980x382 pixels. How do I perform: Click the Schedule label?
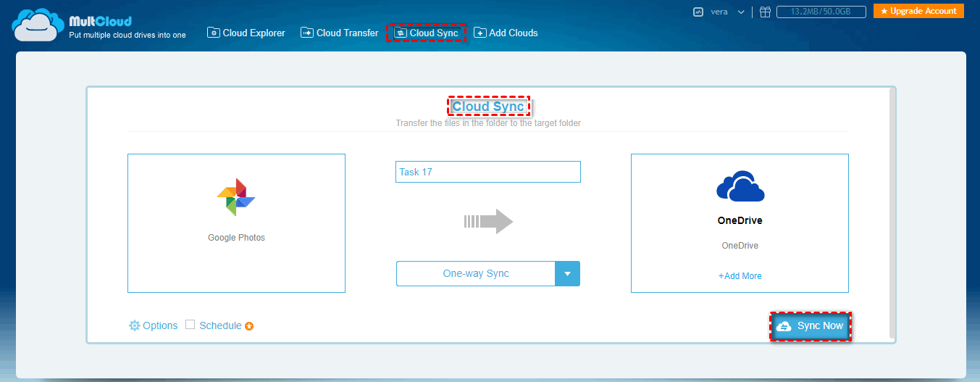(220, 325)
